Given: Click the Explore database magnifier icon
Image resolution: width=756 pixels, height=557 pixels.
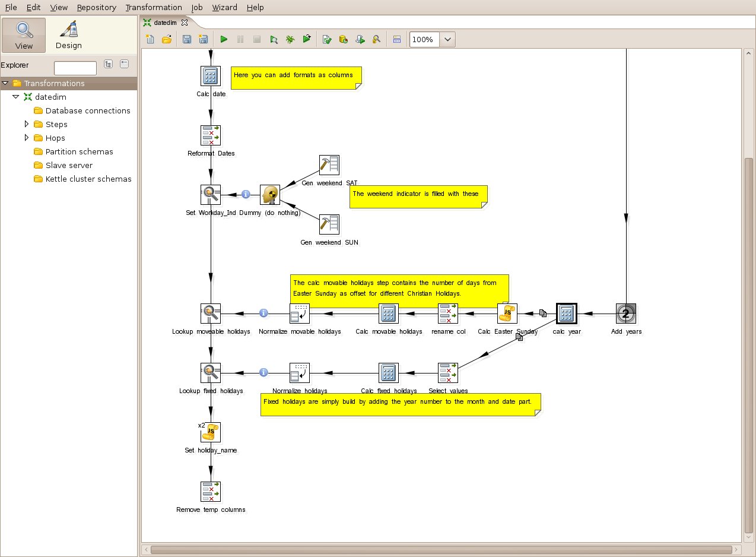Looking at the screenshot, I should click(x=376, y=40).
